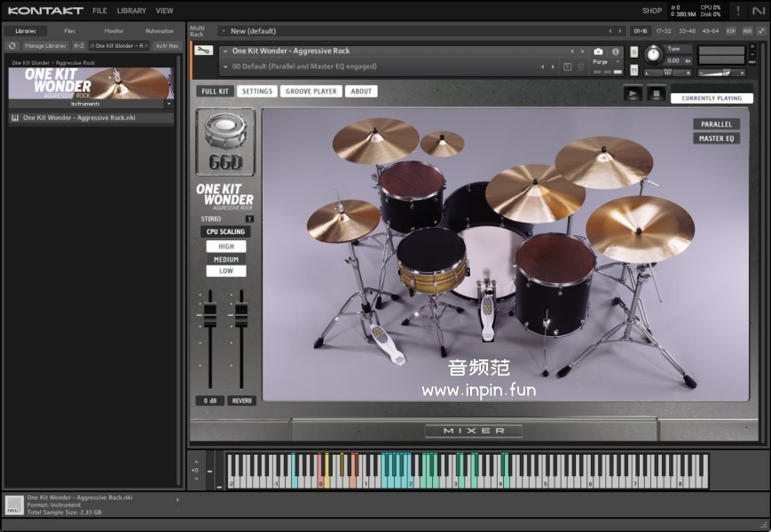Switch to the Files browser tab
The width and height of the screenshot is (771, 532).
tap(70, 31)
